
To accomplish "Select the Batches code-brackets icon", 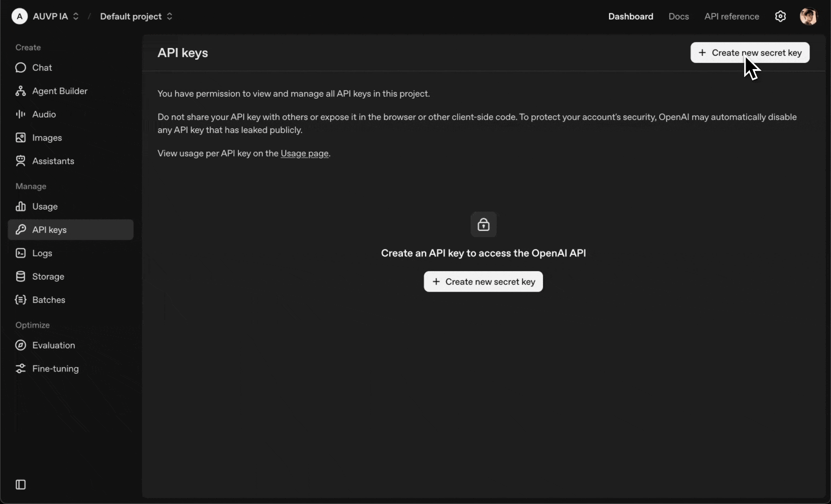I will (21, 300).
